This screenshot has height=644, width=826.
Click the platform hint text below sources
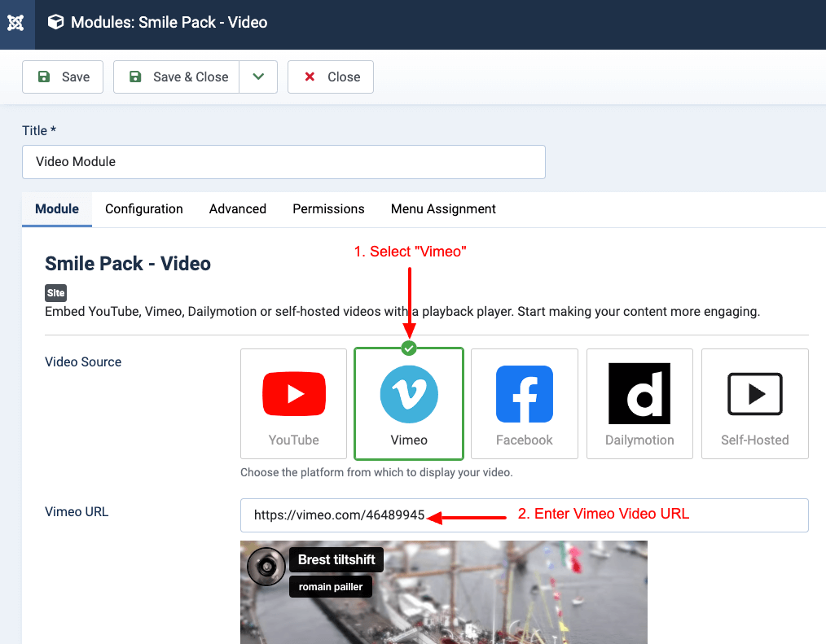376,472
